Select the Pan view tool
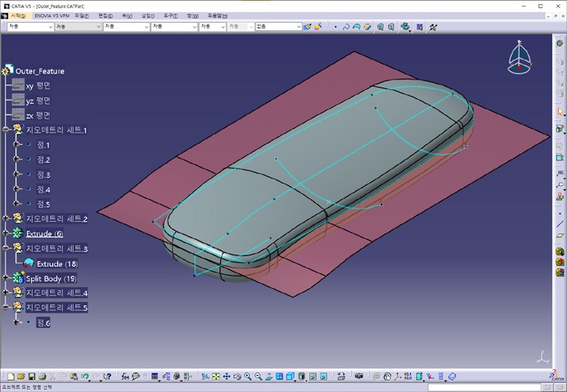The height and width of the screenshot is (392, 567). 227,376
